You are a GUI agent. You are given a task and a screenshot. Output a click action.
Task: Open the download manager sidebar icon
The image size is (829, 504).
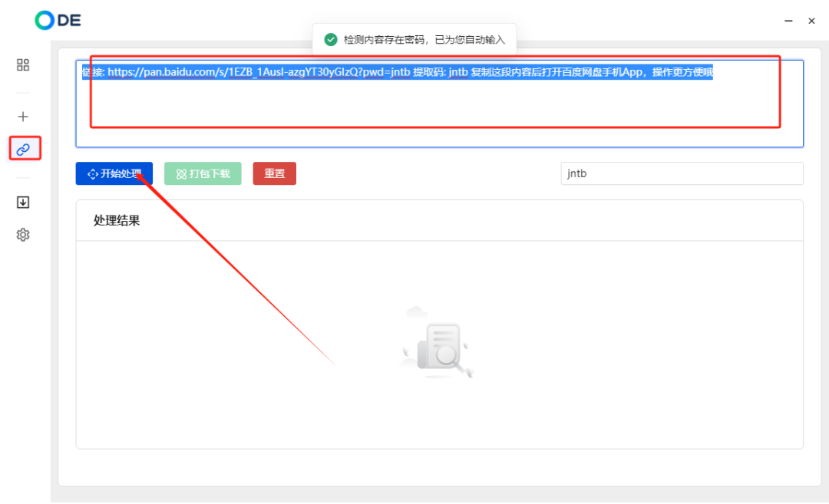(x=23, y=203)
